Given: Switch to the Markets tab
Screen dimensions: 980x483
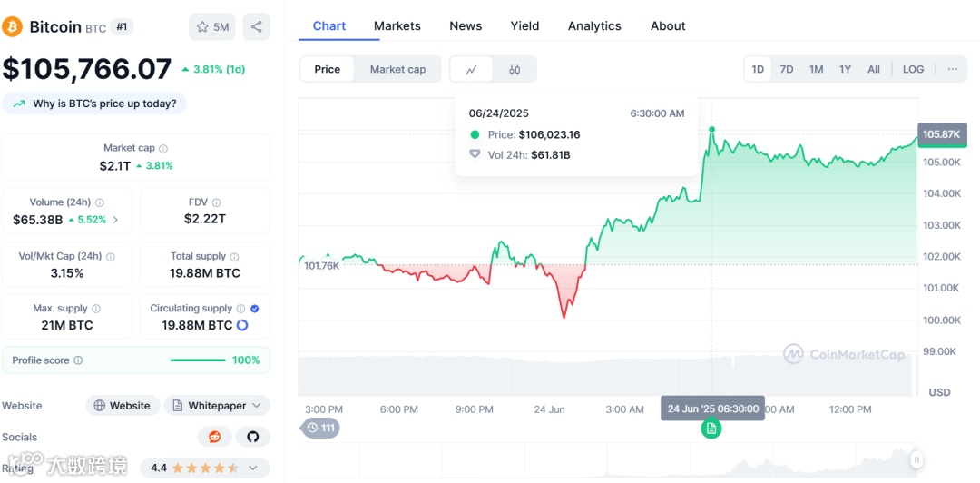Looking at the screenshot, I should 397,25.
